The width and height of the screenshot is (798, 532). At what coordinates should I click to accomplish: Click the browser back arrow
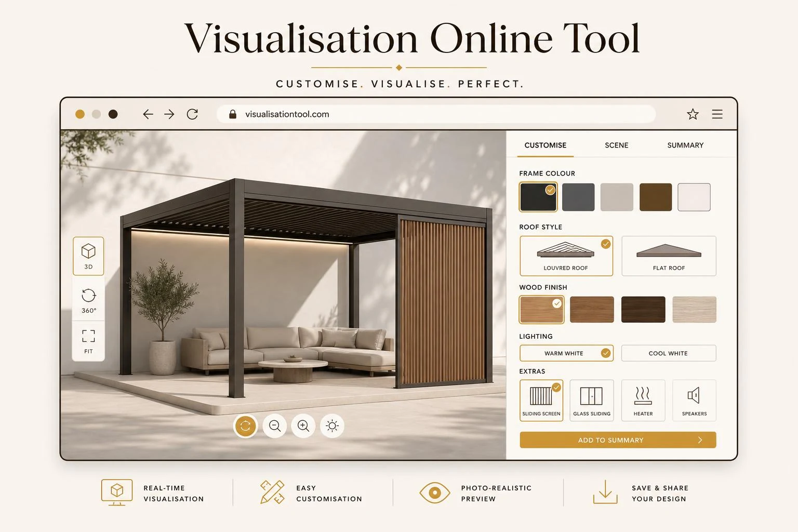click(x=148, y=114)
